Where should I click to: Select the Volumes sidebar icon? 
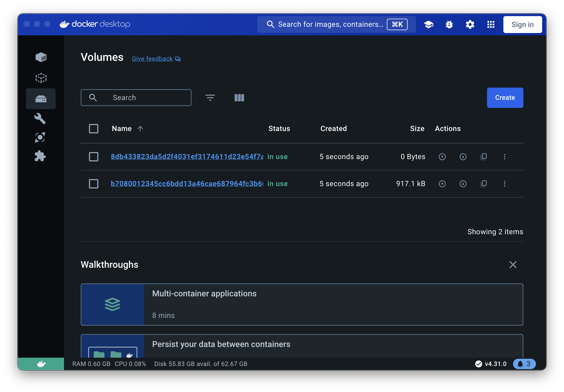(x=41, y=99)
